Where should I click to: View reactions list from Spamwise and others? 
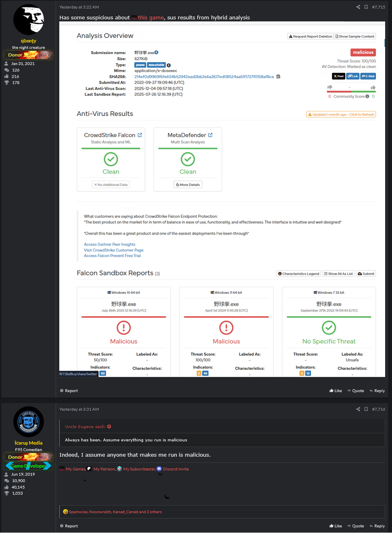115,512
